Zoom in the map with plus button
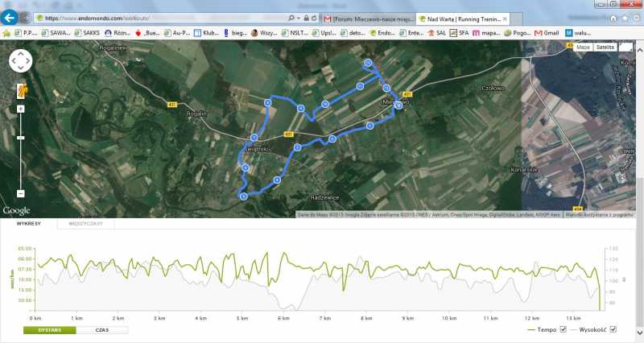Screen dimensions: 644x343 (21, 109)
